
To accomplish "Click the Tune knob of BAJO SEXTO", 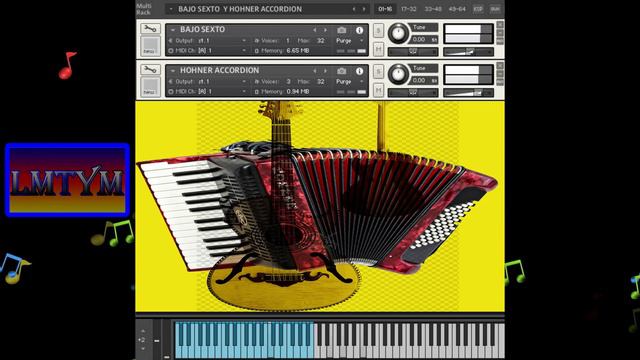I will click(398, 33).
